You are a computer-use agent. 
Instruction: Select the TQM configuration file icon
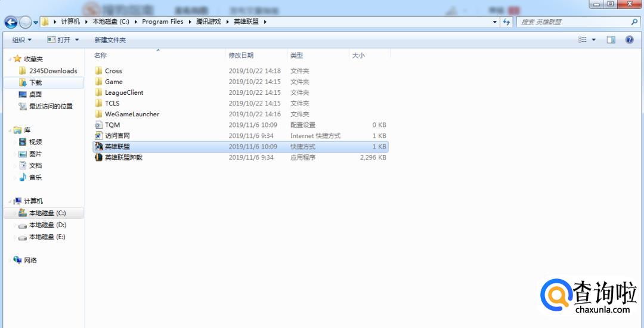point(98,125)
